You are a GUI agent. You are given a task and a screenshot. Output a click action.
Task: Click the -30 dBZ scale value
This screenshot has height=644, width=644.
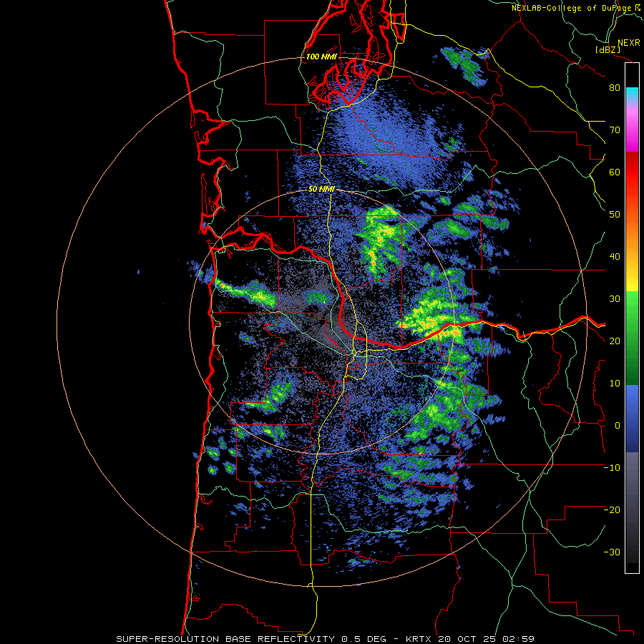pos(612,552)
